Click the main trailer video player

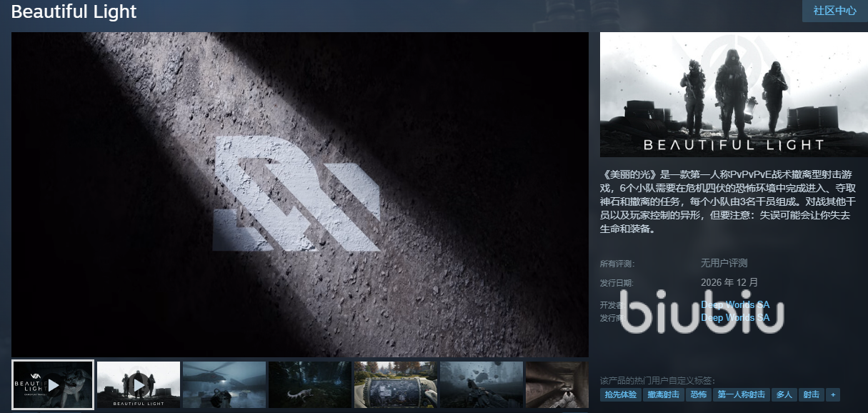(x=300, y=194)
